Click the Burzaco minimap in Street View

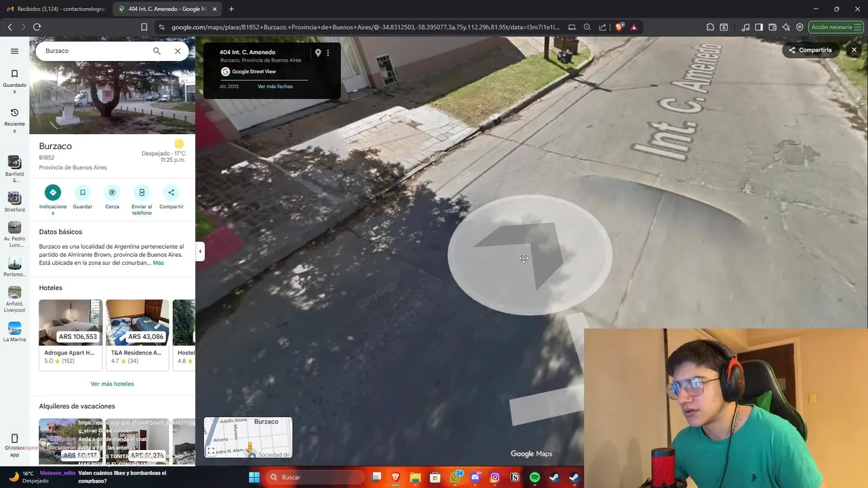coord(248,437)
